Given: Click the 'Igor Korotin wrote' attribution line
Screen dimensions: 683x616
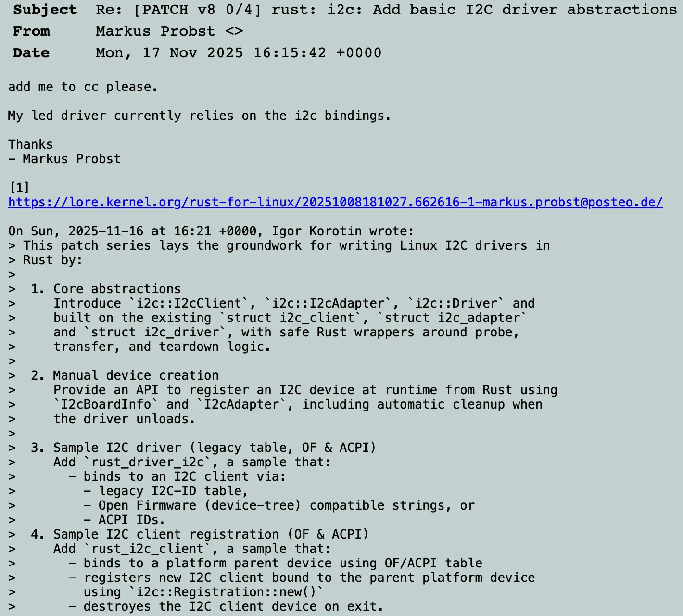Looking at the screenshot, I should (211, 231).
